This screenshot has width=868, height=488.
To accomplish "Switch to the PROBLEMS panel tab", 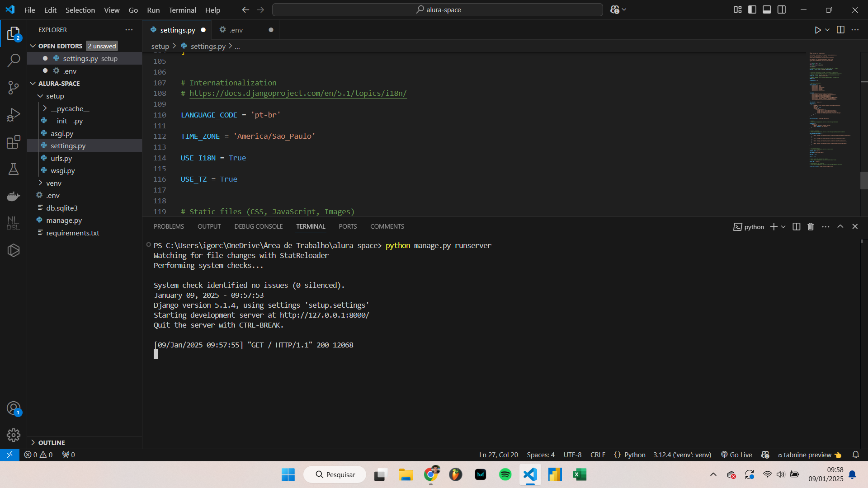I will click(169, 226).
